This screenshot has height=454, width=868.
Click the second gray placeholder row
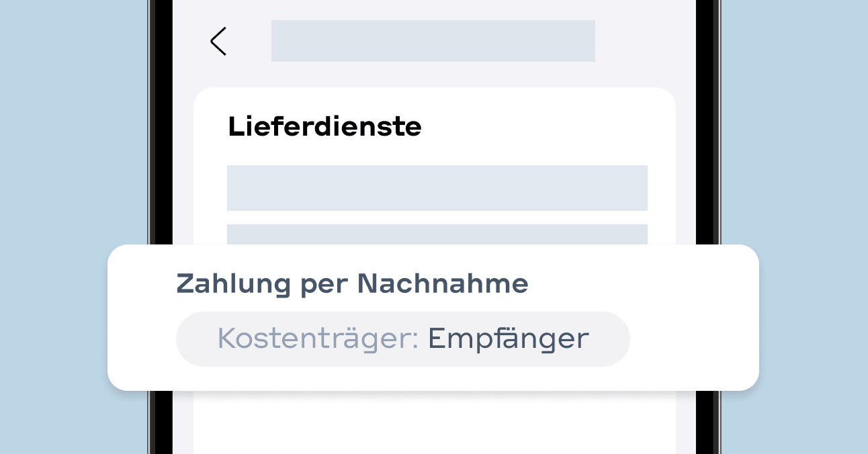[x=437, y=234]
